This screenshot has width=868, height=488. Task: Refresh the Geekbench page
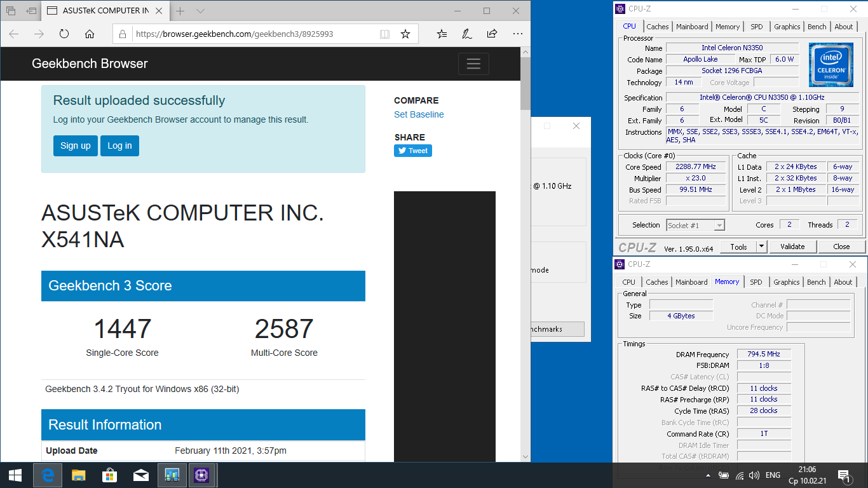[64, 34]
